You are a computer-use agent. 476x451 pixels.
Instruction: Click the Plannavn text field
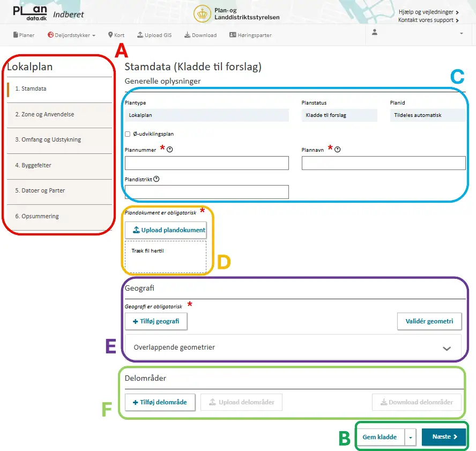[x=383, y=163]
